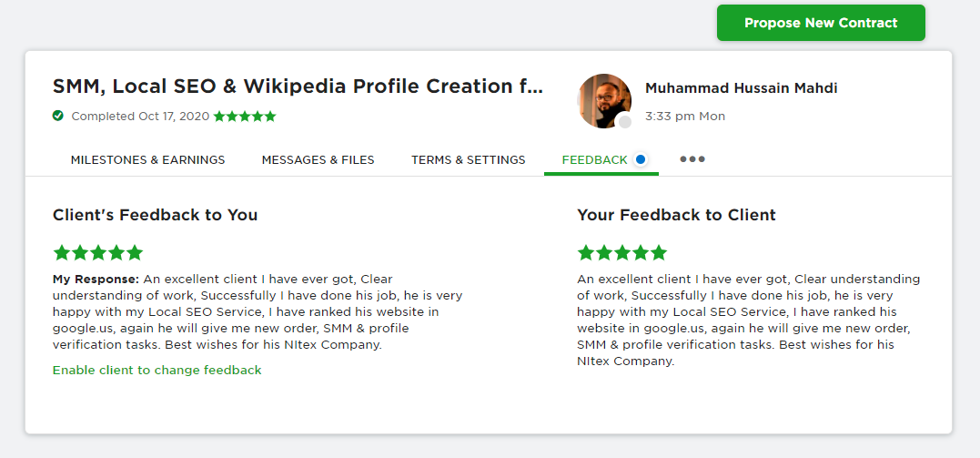Screen dimensions: 980x458
Task: Click the blue notification dot on Feedback
Action: click(x=641, y=159)
